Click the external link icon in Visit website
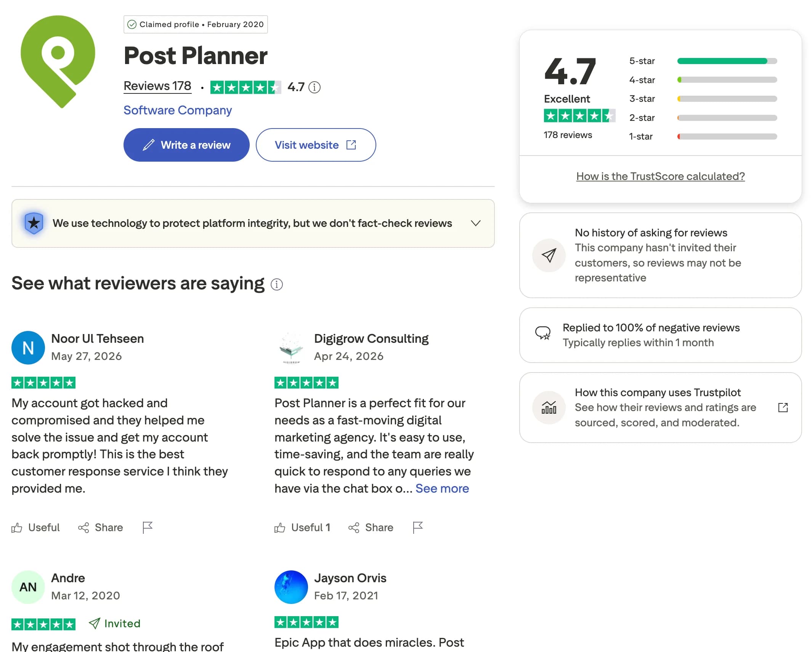Image resolution: width=812 pixels, height=652 pixels. (x=351, y=145)
